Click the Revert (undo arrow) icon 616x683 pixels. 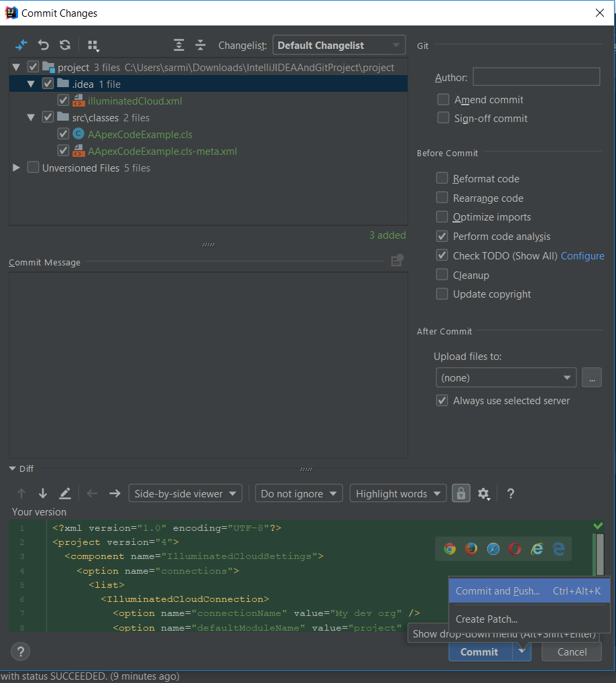click(x=44, y=45)
